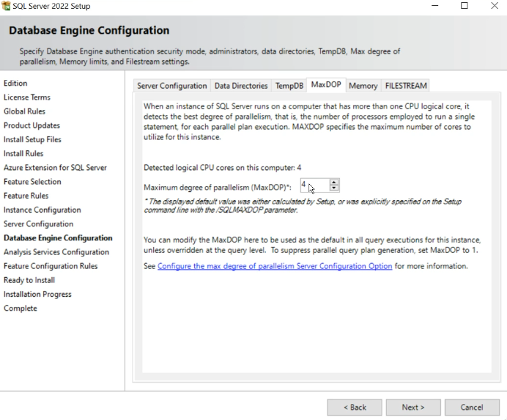Click the SQL Server Setup title bar icon

(6, 6)
